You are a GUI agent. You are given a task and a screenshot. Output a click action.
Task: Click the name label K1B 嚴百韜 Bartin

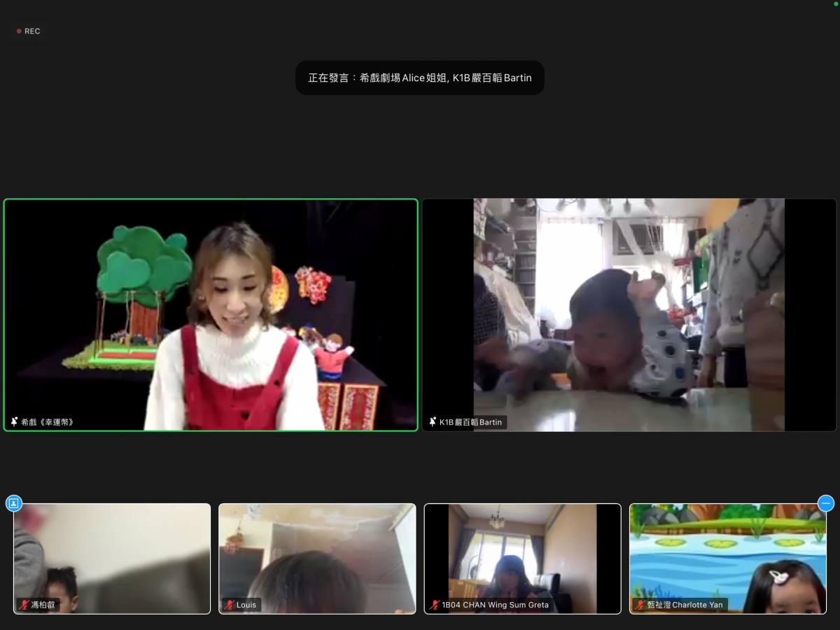[470, 422]
